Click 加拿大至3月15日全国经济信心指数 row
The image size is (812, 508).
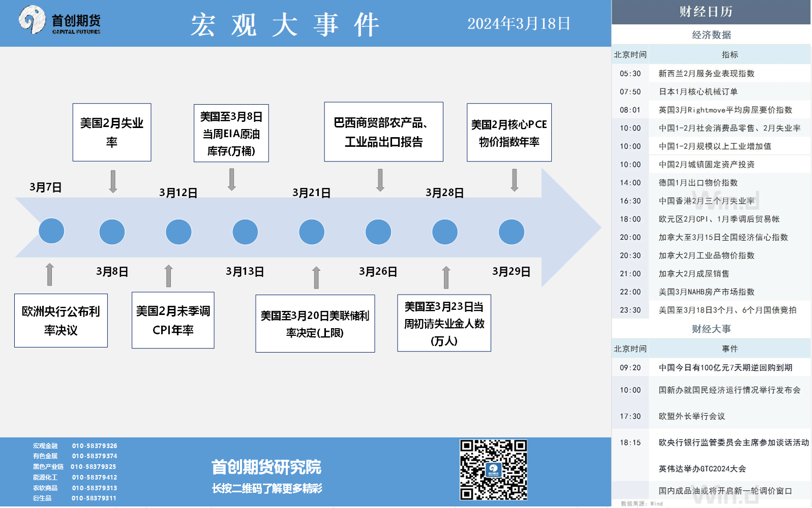tap(711, 237)
